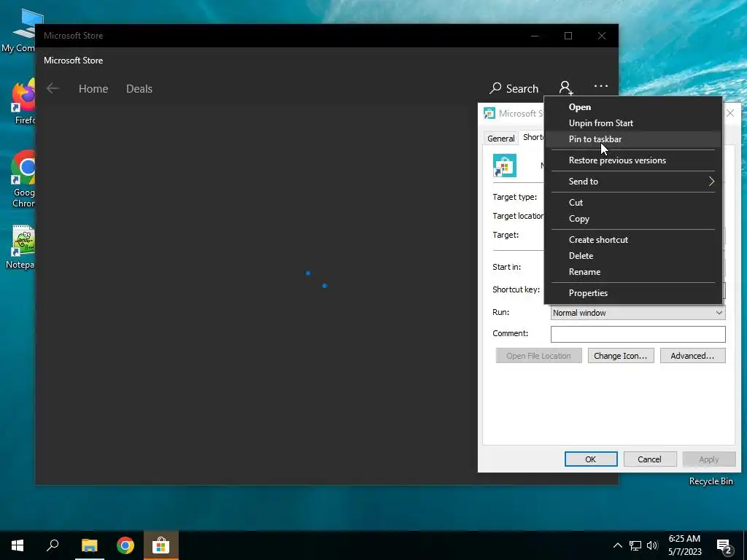
Task: Expand the Run Normal window dropdown
Action: click(638, 313)
